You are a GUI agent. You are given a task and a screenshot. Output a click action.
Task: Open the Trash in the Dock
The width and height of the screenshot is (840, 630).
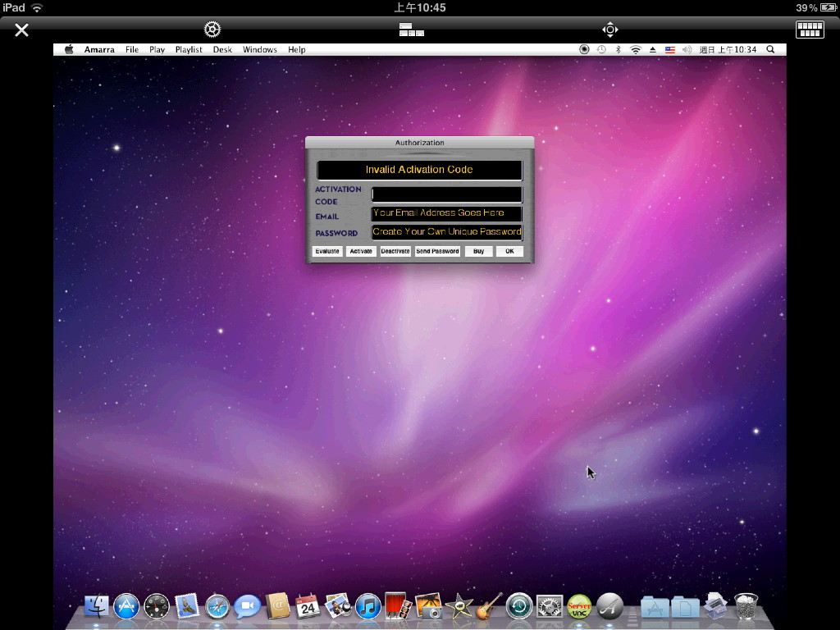746,606
